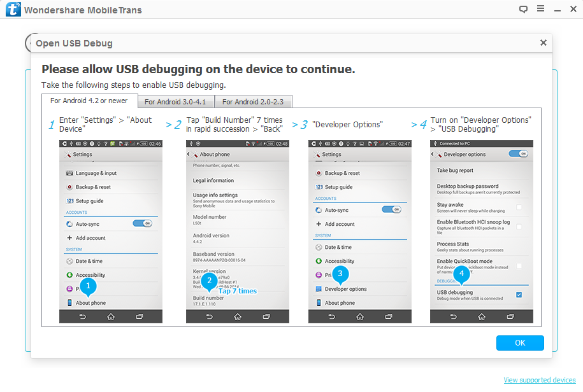Toggle Auto-sync switch in step 1 screenshot
The height and width of the screenshot is (392, 583).
tap(143, 223)
